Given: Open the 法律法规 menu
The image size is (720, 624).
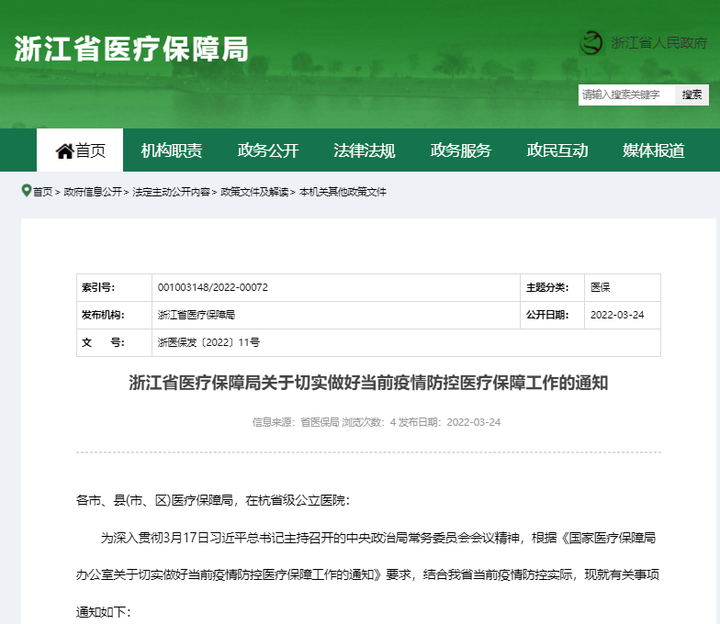Looking at the screenshot, I should pos(364,151).
